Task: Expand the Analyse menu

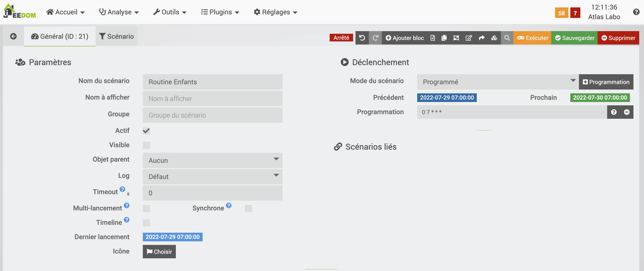Action: (x=119, y=12)
